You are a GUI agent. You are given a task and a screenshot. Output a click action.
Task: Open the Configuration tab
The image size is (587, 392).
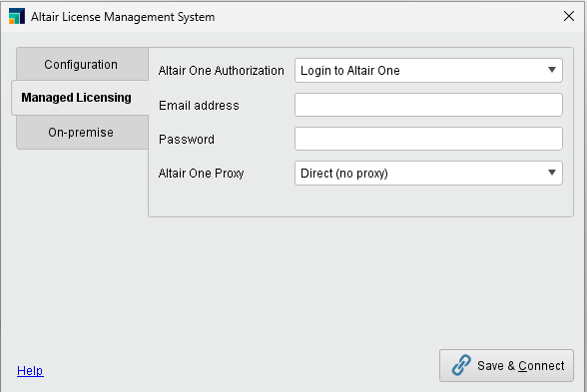82,64
